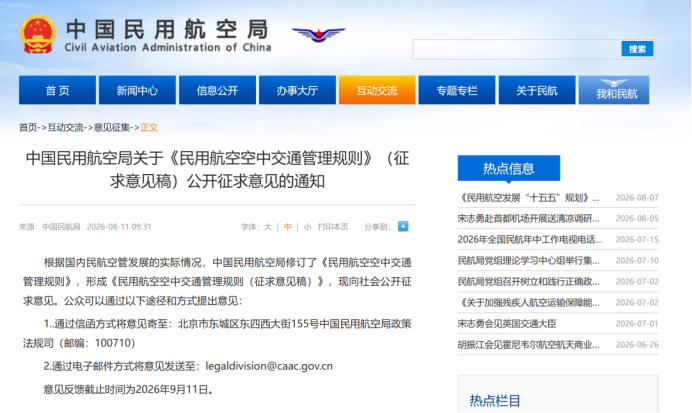
Task: Click 互动交流 in the breadcrumb
Action: [x=65, y=128]
